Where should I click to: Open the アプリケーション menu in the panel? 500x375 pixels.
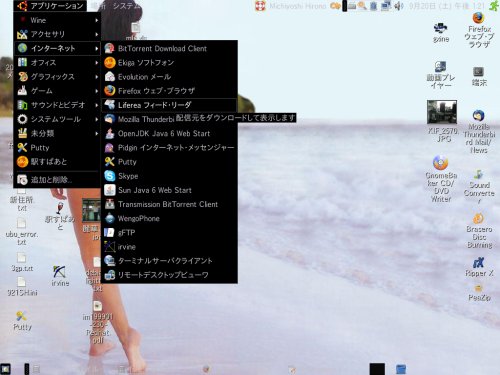click(x=51, y=6)
